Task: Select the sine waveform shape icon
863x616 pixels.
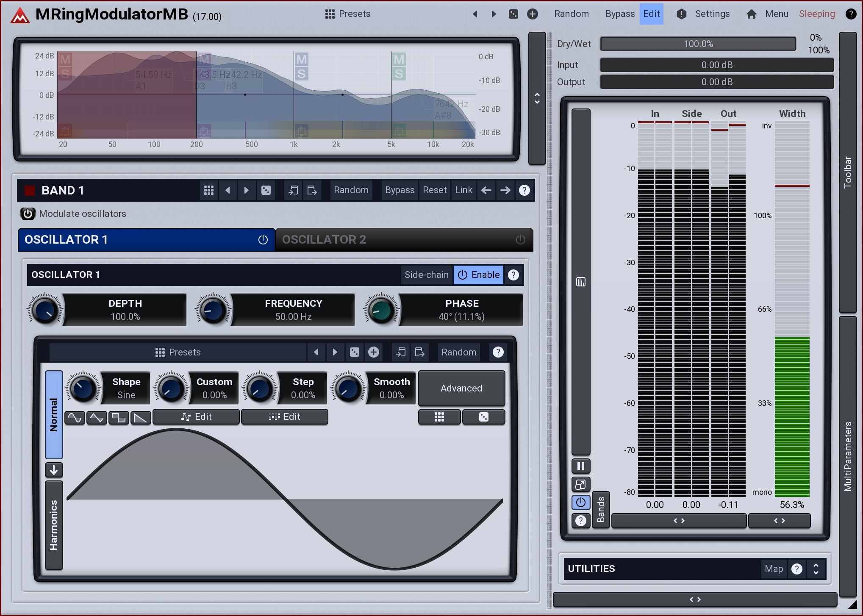Action: [x=75, y=418]
